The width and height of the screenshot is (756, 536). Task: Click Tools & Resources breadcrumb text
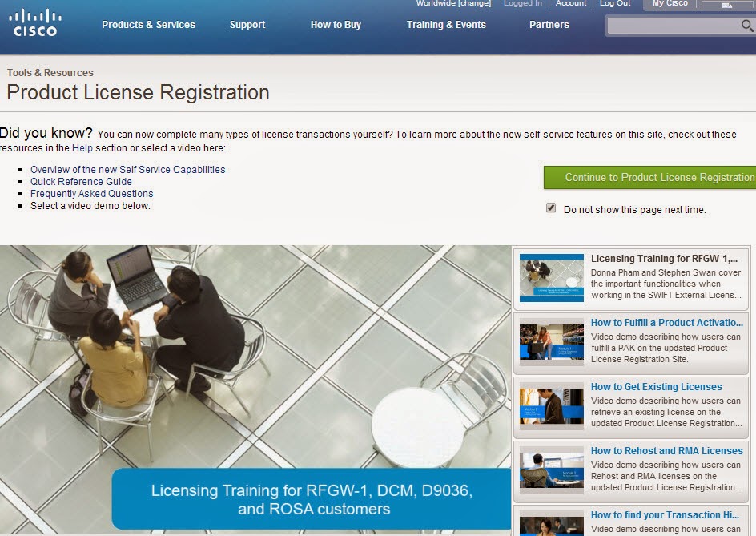click(x=50, y=73)
